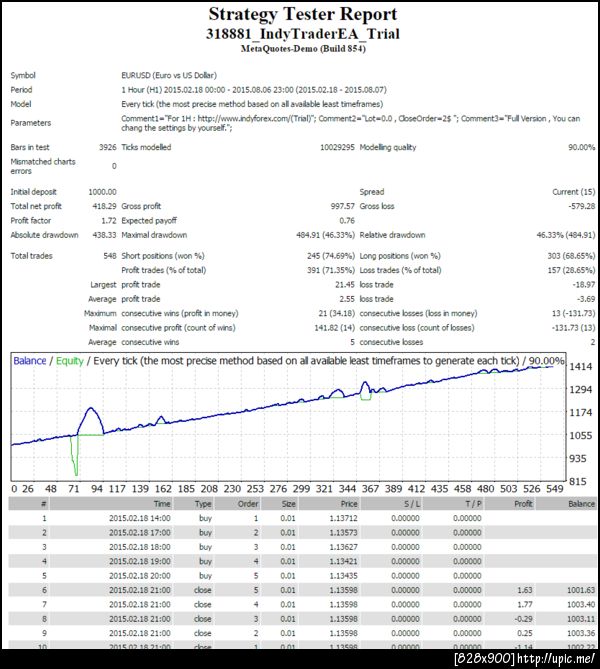Click Relative drawdown '46.33% (484.91)'
Screen dimensions: 600x669
point(565,235)
